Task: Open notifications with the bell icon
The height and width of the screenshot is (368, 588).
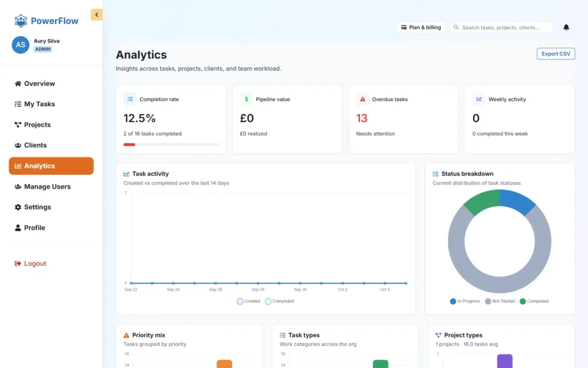Action: tap(566, 28)
